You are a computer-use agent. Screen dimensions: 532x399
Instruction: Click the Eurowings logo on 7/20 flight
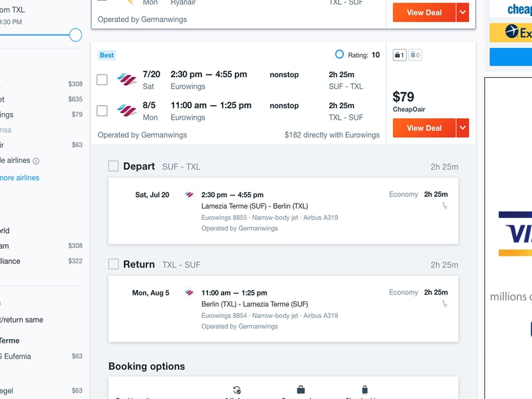point(126,80)
